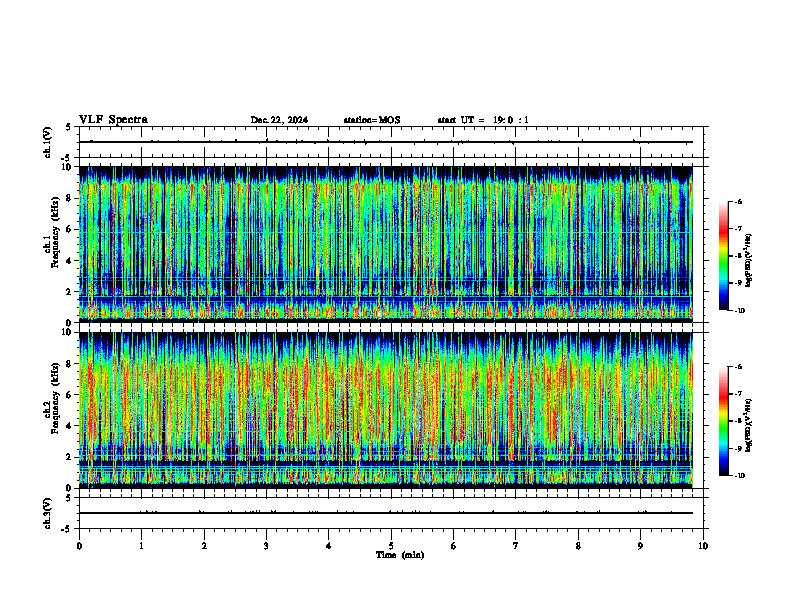
Task: Click the "ch.1(V)" axis label
Action: [47, 142]
